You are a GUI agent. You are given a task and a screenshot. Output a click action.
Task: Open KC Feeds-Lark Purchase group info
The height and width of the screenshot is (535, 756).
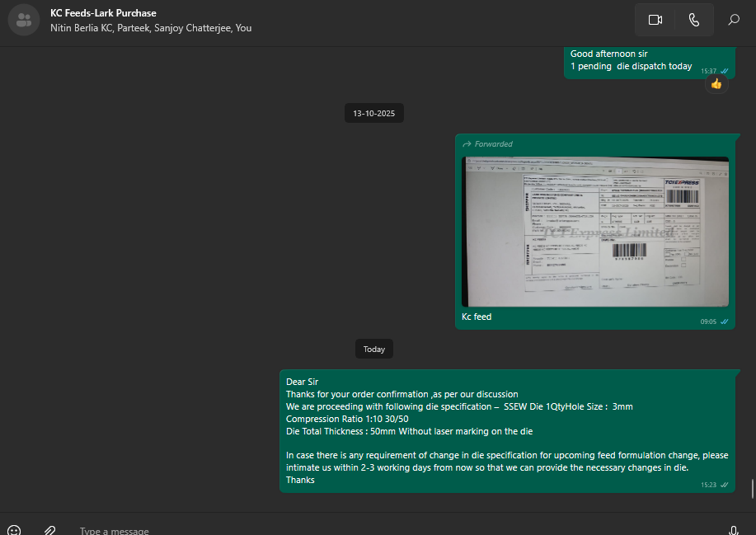pos(103,13)
